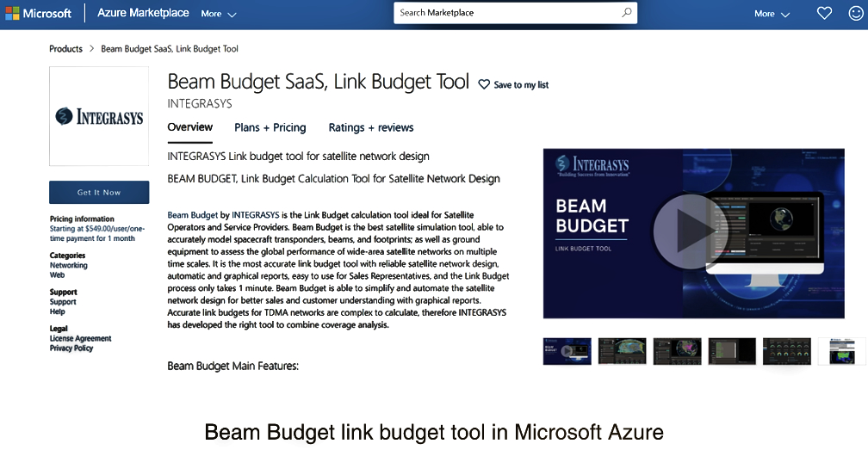Viewport: 868px width, 450px height.
Task: Open saved list via header heart icon
Action: (824, 13)
